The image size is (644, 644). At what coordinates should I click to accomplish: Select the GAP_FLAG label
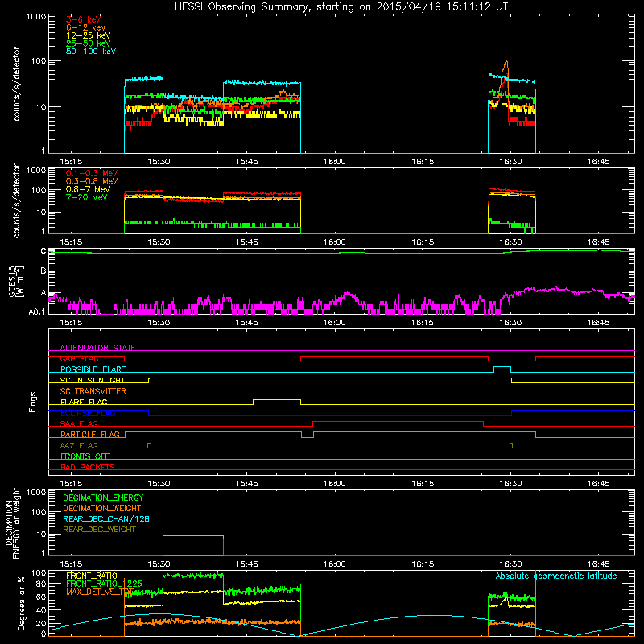(x=79, y=358)
